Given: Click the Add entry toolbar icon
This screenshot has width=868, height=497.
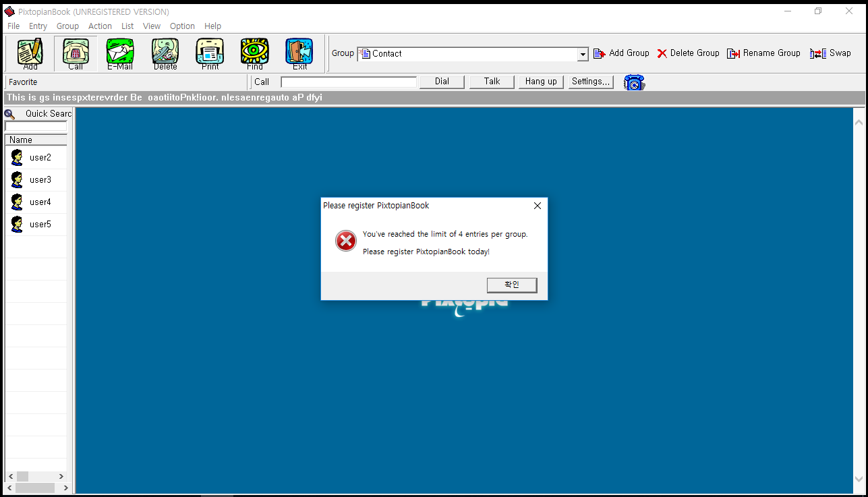Looking at the screenshot, I should 30,54.
